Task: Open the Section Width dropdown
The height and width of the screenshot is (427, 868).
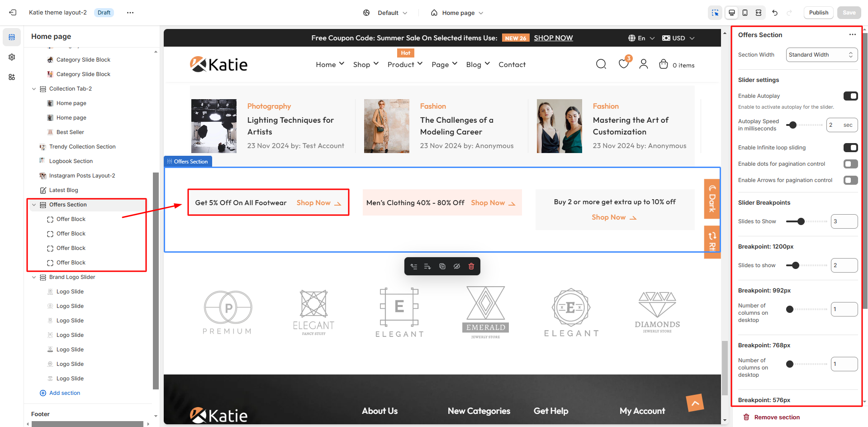Action: point(821,55)
